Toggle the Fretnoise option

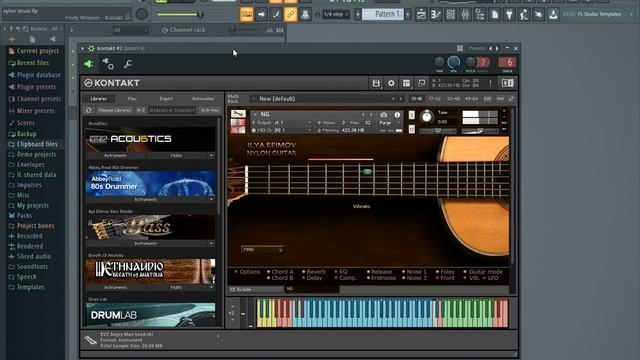point(381,278)
